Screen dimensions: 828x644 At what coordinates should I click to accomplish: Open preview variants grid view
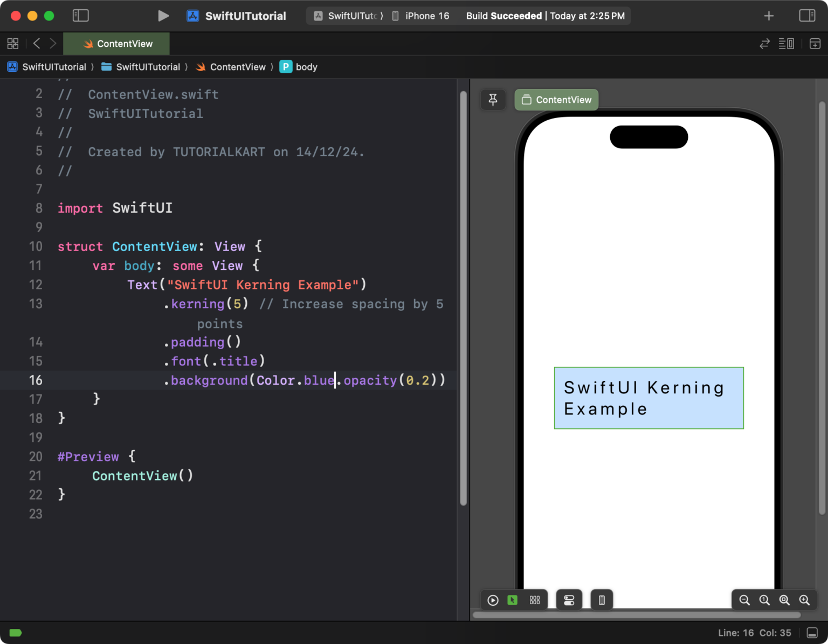click(535, 600)
